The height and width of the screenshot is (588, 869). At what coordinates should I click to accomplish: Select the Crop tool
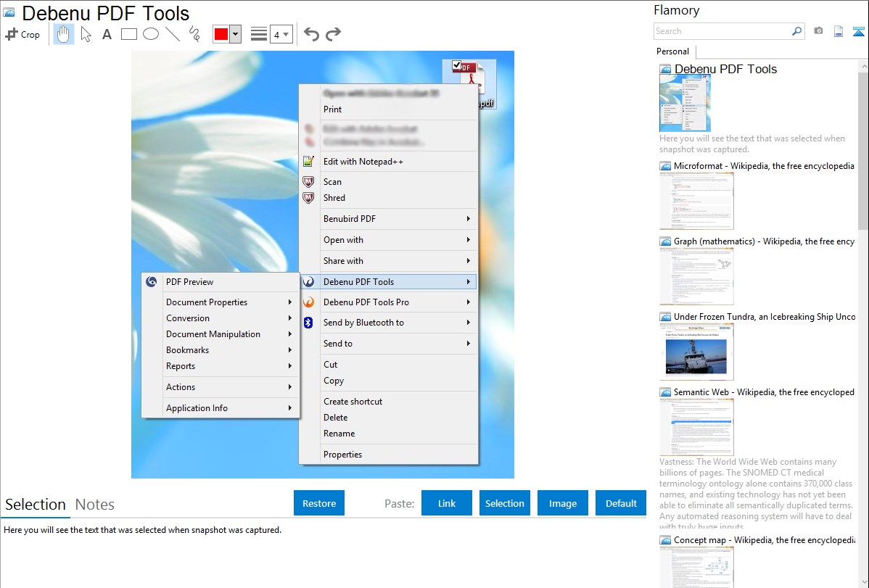22,34
